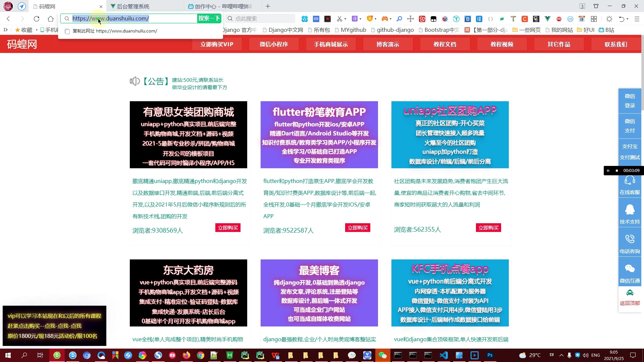Click the 点此搜索 search field

pyautogui.click(x=260, y=19)
